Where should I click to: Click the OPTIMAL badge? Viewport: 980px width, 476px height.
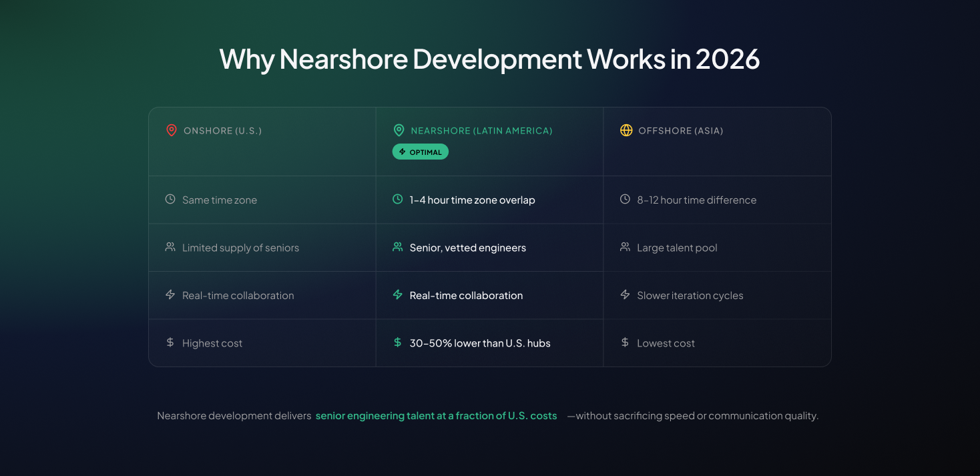click(421, 152)
